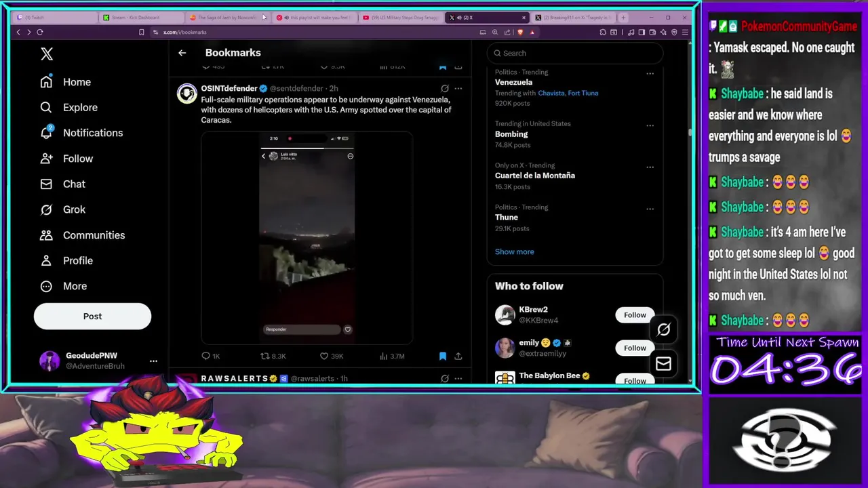This screenshot has height=488, width=868.
Task: Switch to the Twitch browser tab
Action: click(54, 18)
